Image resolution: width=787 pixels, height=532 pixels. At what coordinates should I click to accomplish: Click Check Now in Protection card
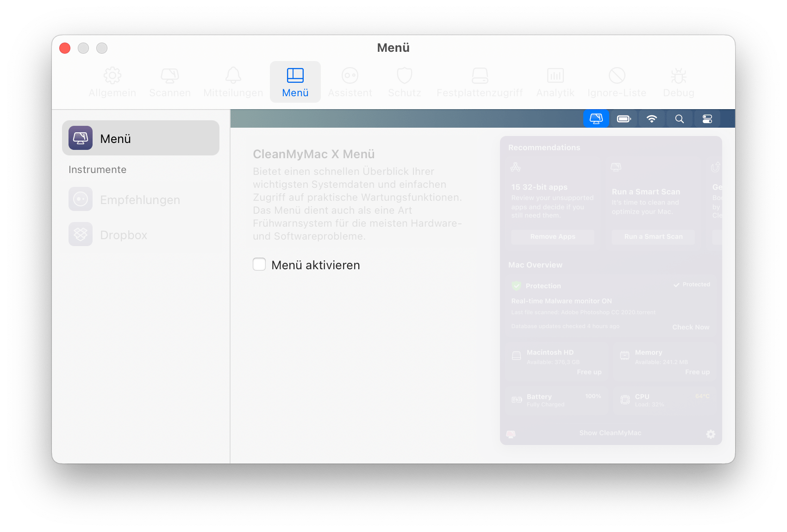tap(691, 327)
